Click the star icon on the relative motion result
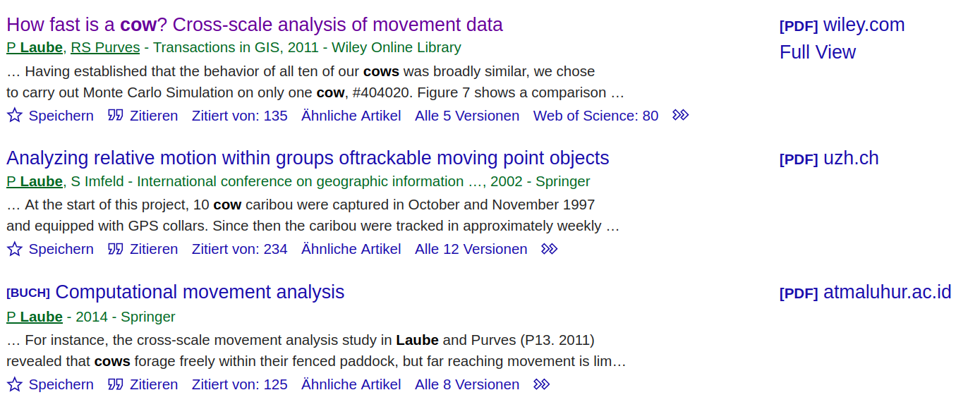The width and height of the screenshot is (980, 414). [15, 249]
